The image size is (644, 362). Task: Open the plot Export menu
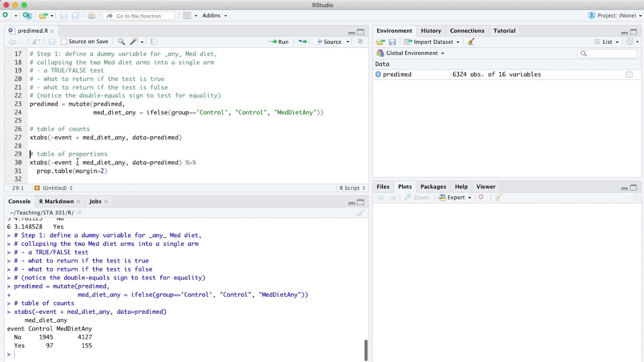point(454,198)
